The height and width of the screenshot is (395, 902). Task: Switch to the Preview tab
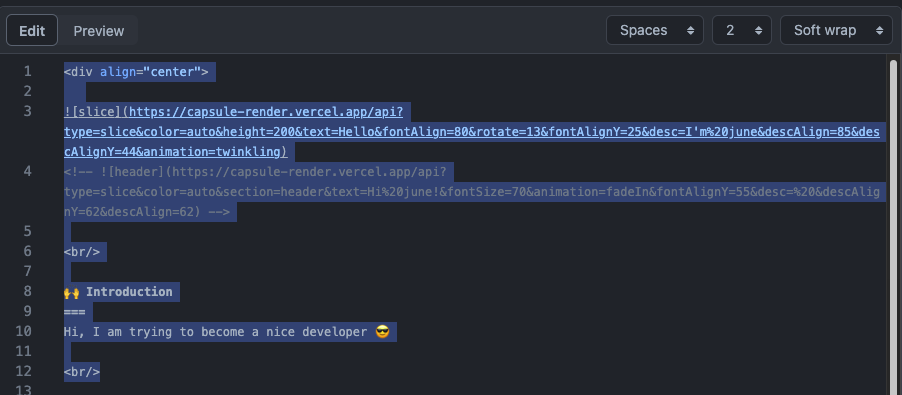pyautogui.click(x=98, y=30)
